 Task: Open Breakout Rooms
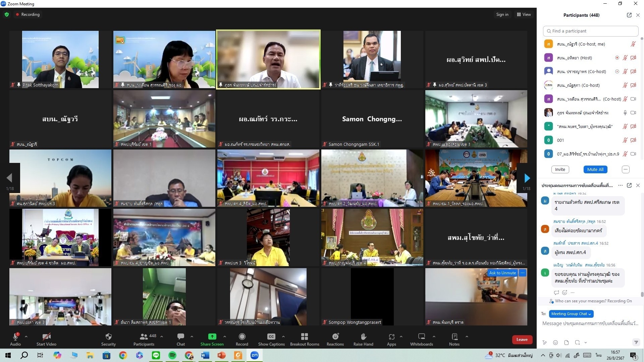305,337
